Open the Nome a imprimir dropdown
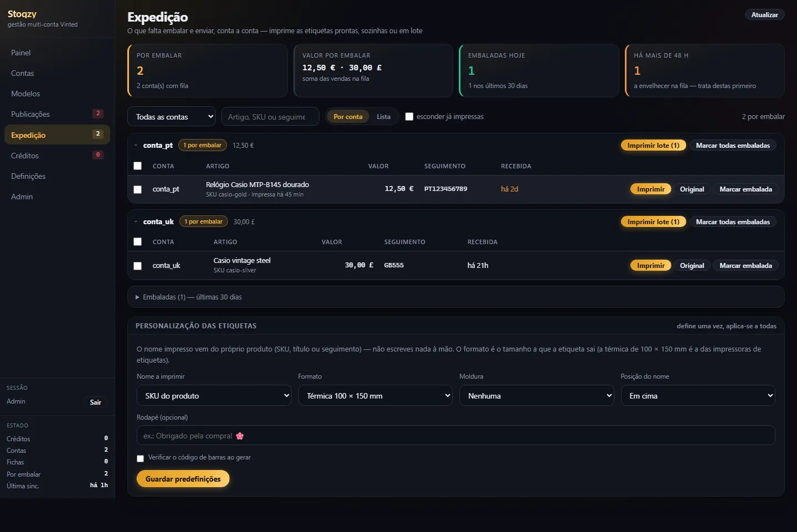 (x=214, y=395)
